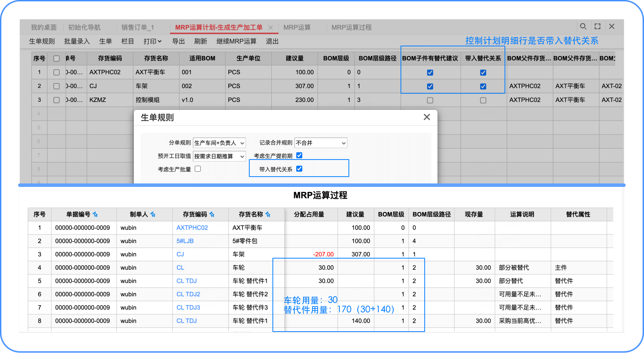644x353 pixels.
Task: Expand the 打印 dropdown arrow
Action: point(160,41)
